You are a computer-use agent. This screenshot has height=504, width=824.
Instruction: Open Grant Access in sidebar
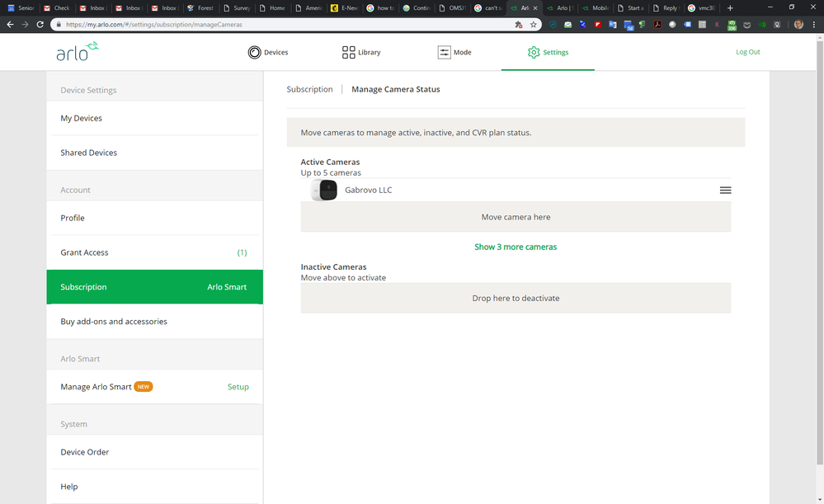click(x=154, y=252)
